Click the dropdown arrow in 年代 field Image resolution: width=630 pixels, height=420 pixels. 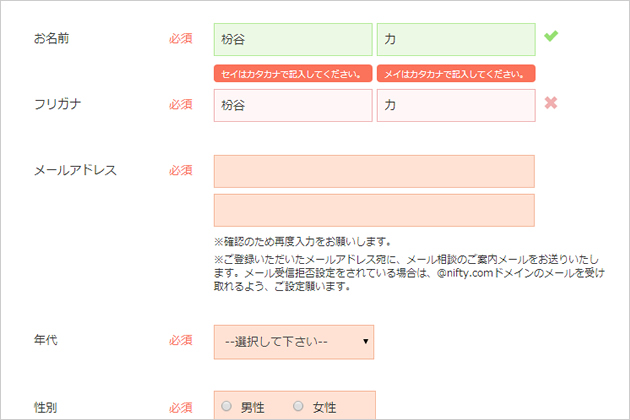coord(365,342)
